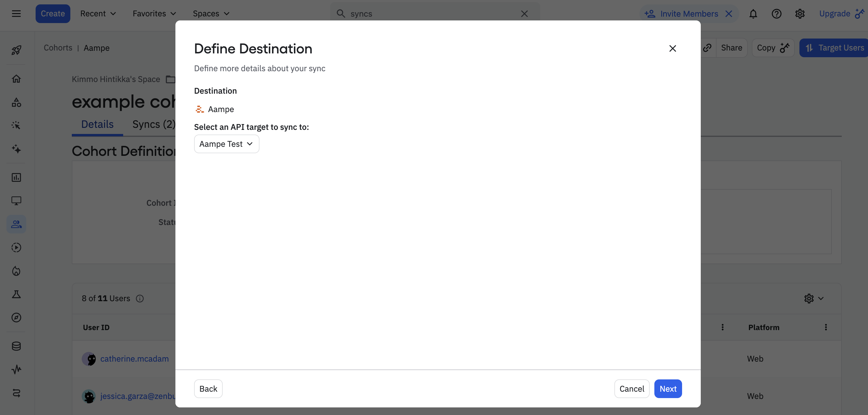
Task: Open the settings gear in the top bar
Action: point(800,13)
